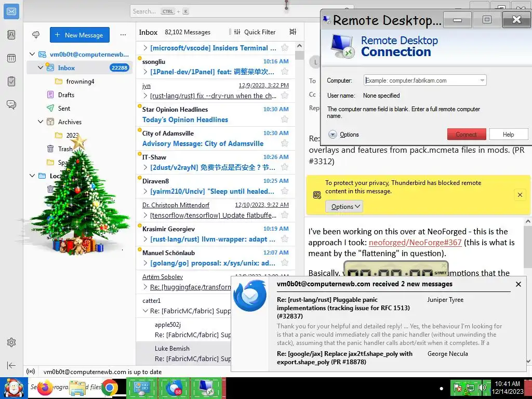Open the Computer name dropdown arrow

[x=482, y=81]
